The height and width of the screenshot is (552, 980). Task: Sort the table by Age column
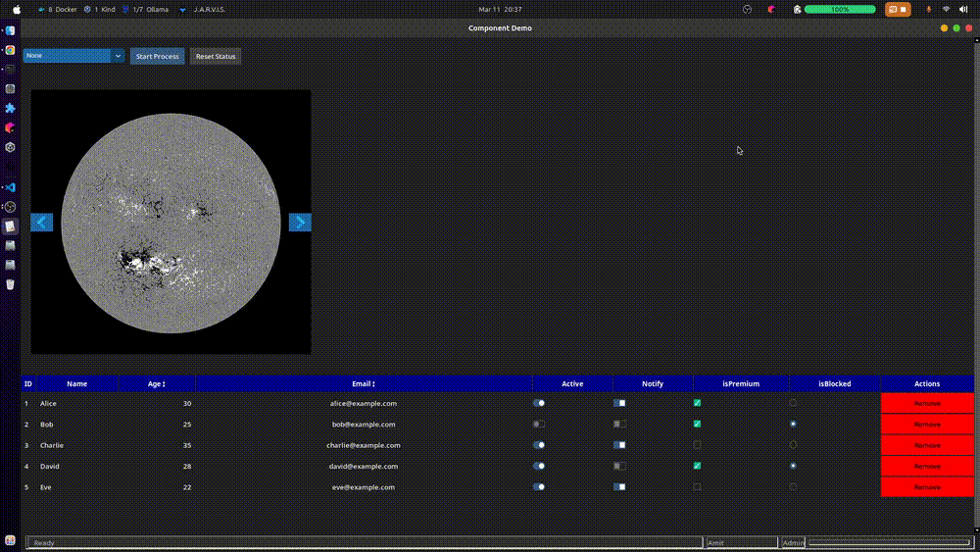tap(157, 384)
